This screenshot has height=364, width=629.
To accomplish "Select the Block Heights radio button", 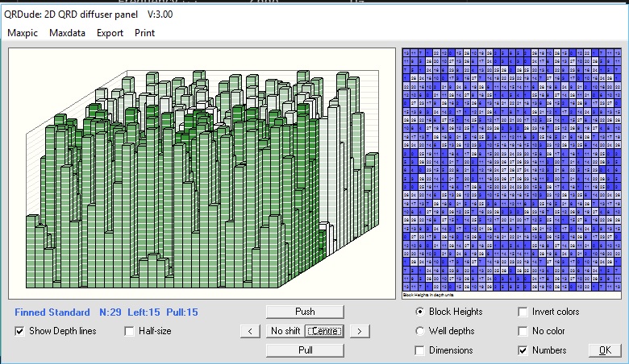I will (x=419, y=312).
